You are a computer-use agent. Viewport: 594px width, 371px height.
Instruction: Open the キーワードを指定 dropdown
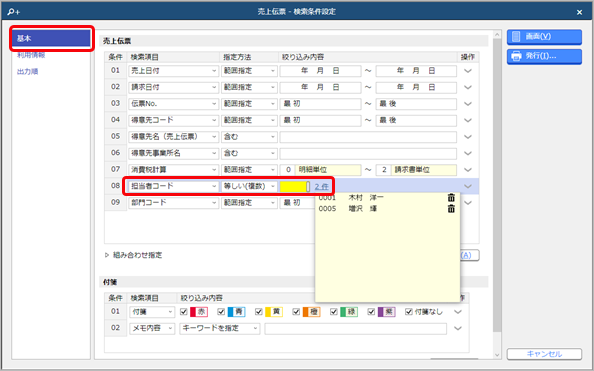tap(220, 328)
